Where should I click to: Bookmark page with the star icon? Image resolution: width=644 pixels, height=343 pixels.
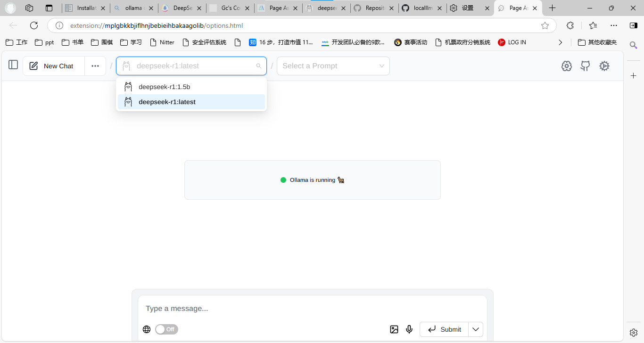[x=545, y=25]
